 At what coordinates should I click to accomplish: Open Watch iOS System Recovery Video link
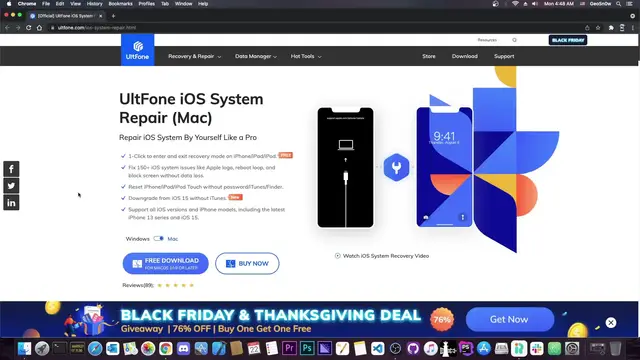pos(386,256)
